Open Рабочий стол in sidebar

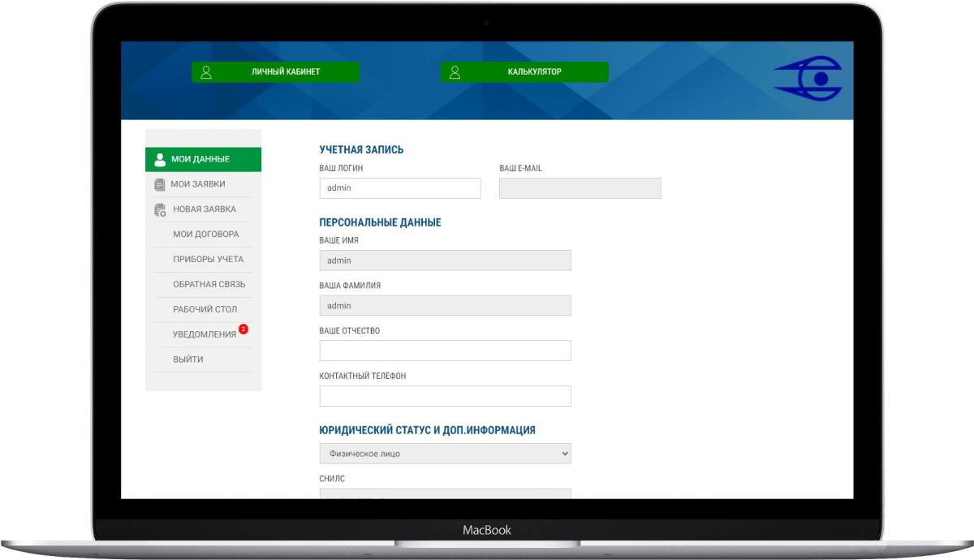click(x=203, y=310)
